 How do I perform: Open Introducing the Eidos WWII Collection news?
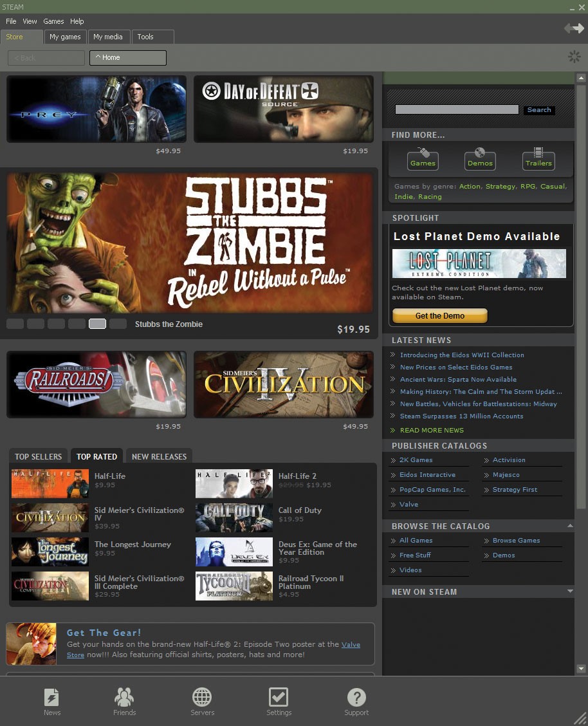tap(462, 355)
